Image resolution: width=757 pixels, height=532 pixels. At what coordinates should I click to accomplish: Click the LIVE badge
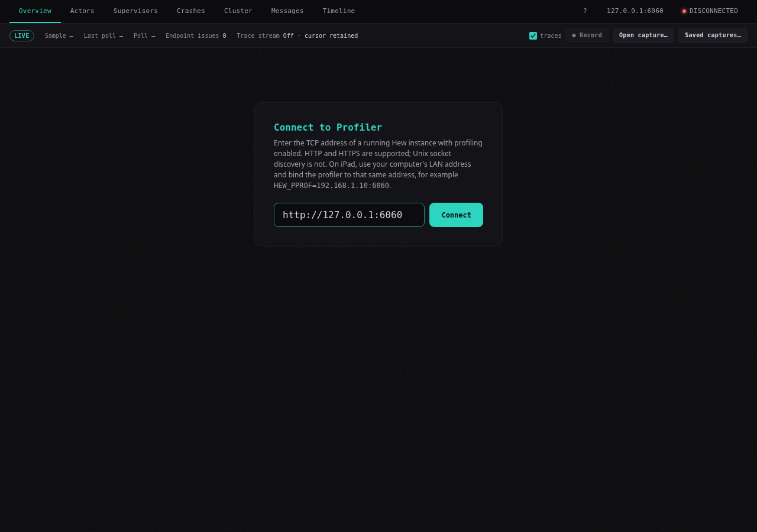pyautogui.click(x=22, y=36)
